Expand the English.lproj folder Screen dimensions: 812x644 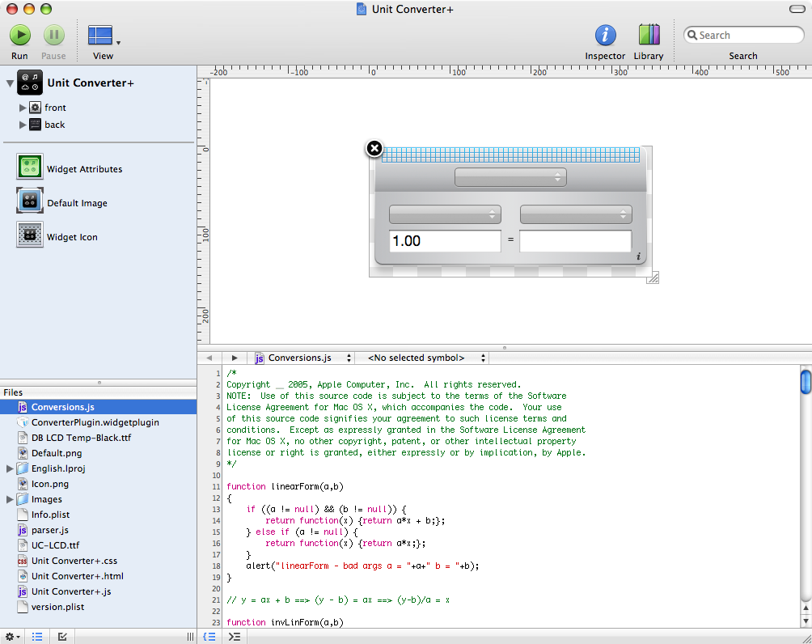10,468
